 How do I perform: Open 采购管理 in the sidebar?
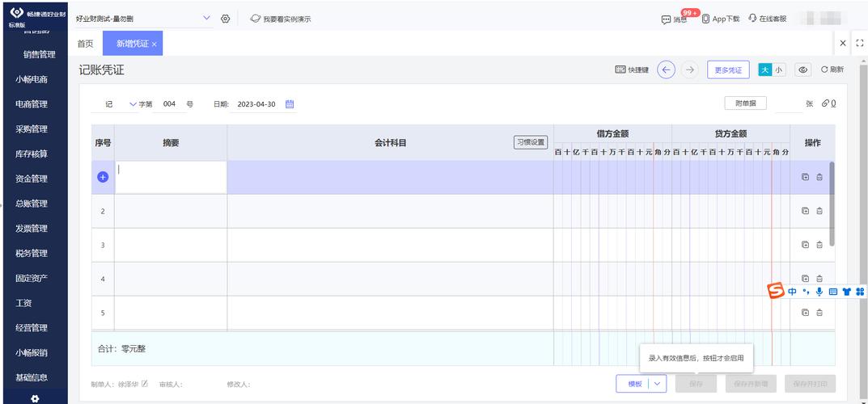pyautogui.click(x=32, y=129)
